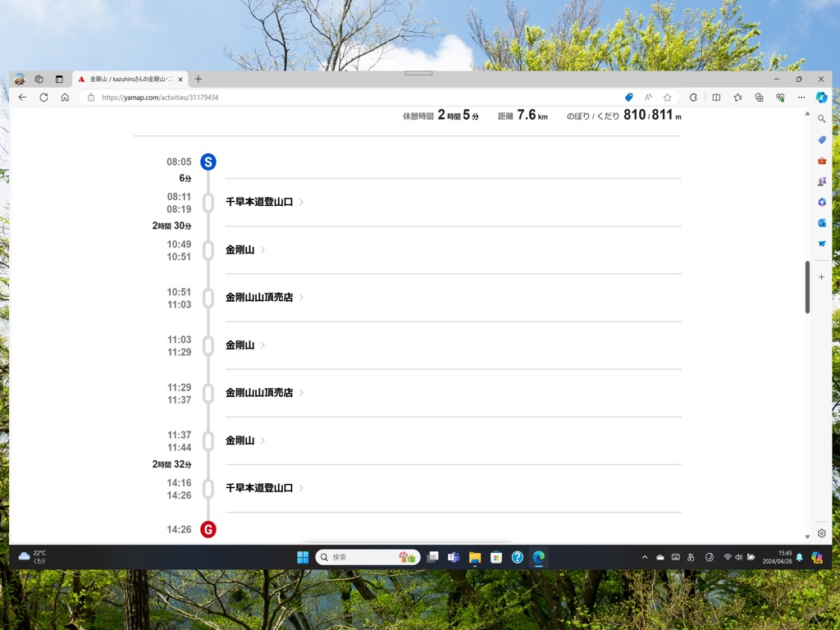Click the page vertical scrollbar thumb

(x=807, y=287)
